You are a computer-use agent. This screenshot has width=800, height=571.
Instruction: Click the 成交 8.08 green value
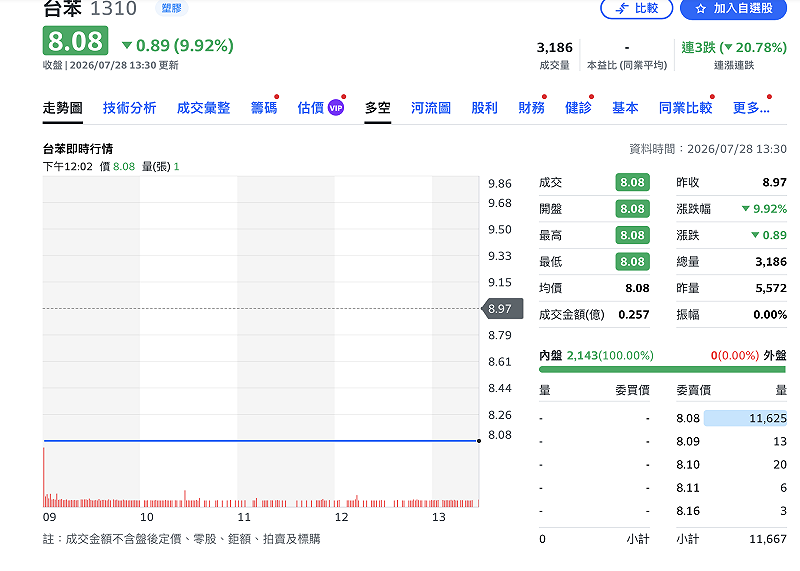coord(632,183)
